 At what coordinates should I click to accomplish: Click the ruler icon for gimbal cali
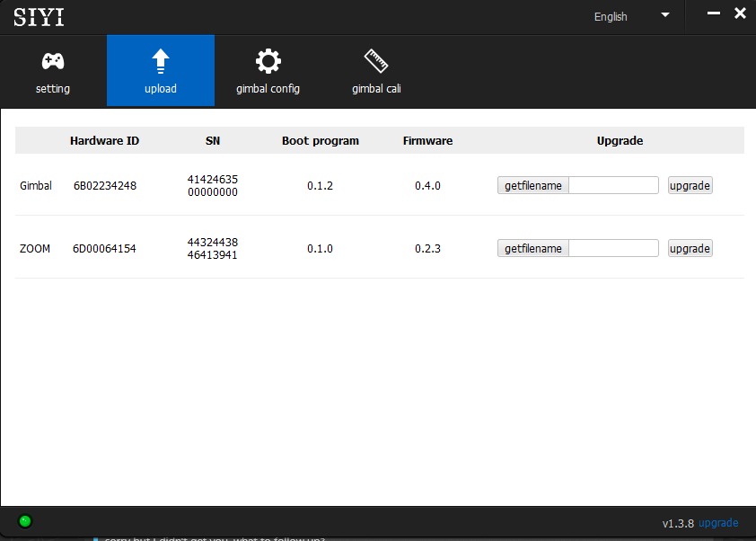(376, 61)
